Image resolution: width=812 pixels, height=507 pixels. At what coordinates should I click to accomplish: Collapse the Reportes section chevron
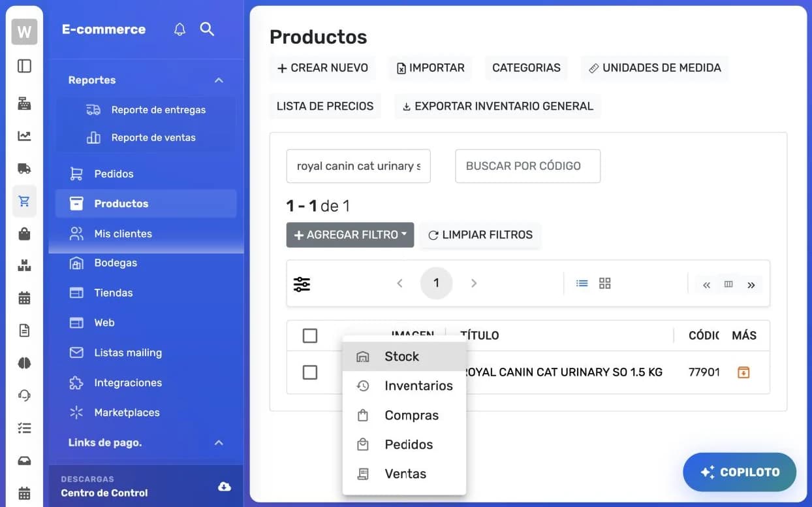point(219,80)
